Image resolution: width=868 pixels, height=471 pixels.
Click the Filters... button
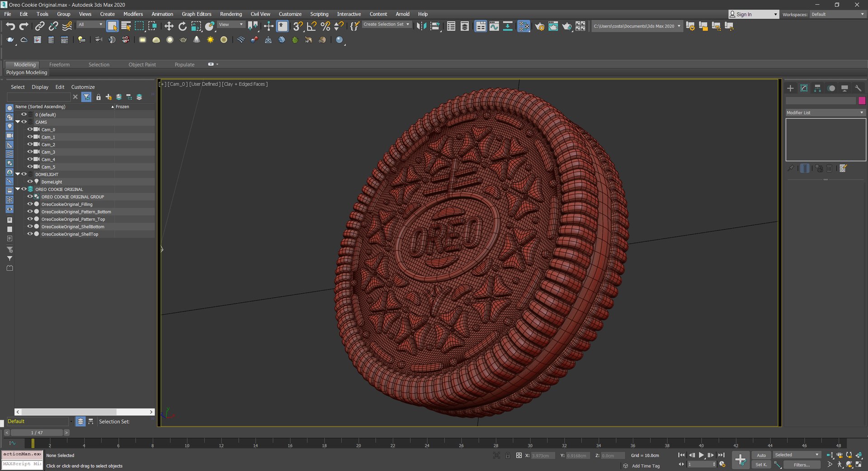pos(802,465)
